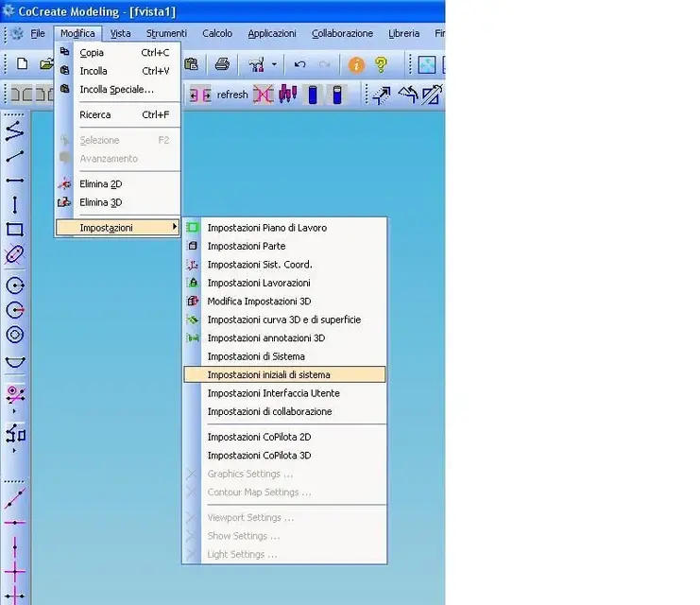Viewport: 700px width, 605px height.
Task: Select Impostazioni di Sistema
Action: tap(284, 356)
